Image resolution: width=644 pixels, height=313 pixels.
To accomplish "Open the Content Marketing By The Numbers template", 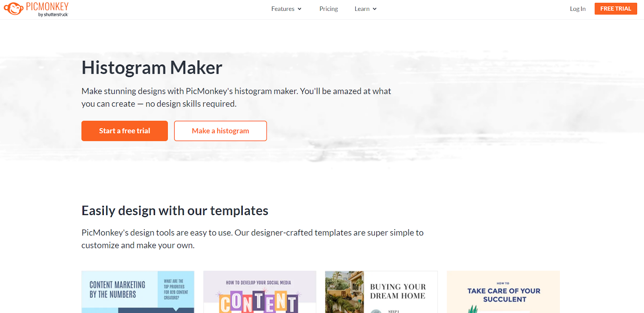I will [138, 292].
